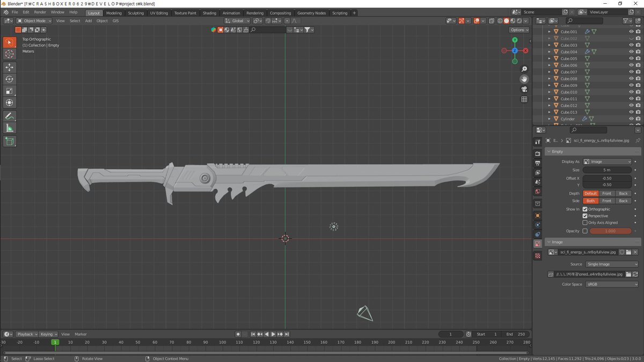Set Side to Back

pos(623,201)
